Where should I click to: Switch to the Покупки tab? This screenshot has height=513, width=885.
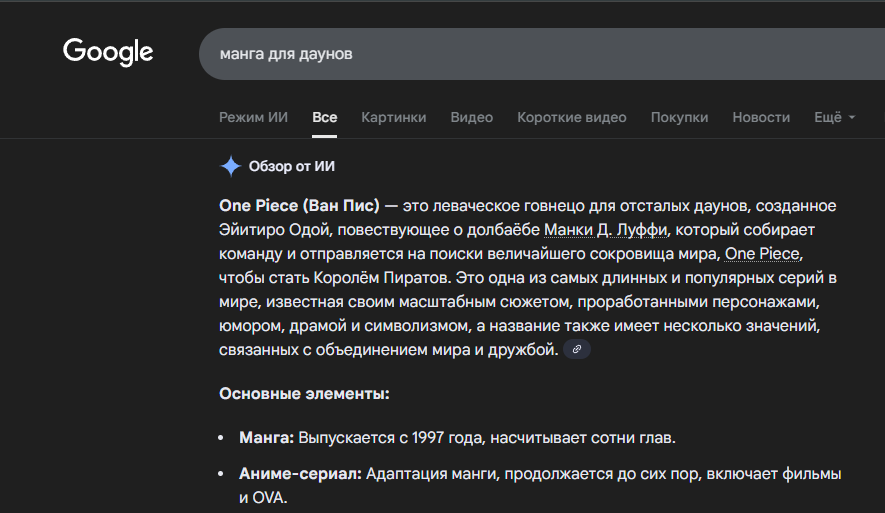[679, 117]
